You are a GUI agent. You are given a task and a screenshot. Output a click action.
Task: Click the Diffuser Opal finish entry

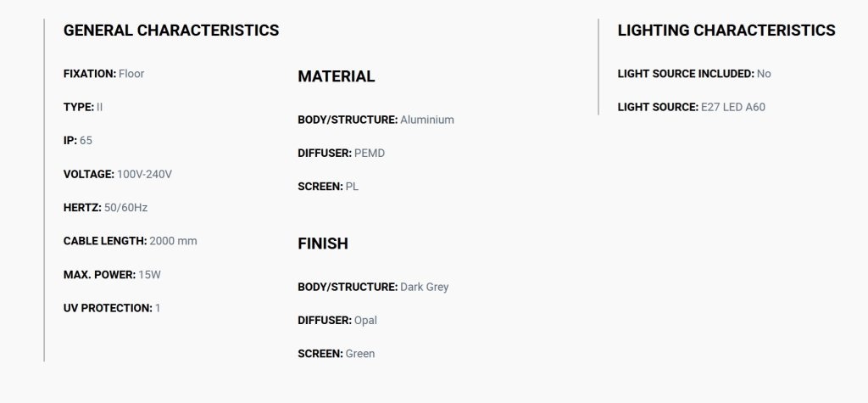coord(337,320)
